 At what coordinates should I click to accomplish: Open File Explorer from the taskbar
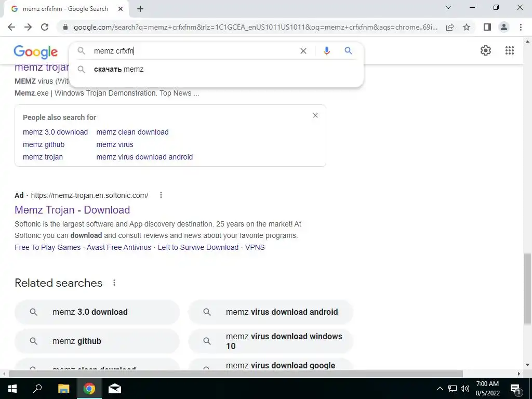coord(63,389)
